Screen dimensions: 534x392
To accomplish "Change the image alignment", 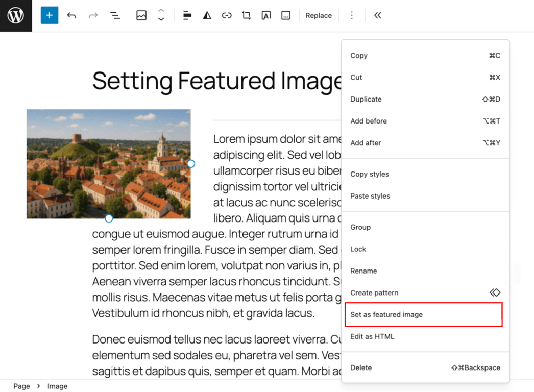I will pyautogui.click(x=187, y=15).
